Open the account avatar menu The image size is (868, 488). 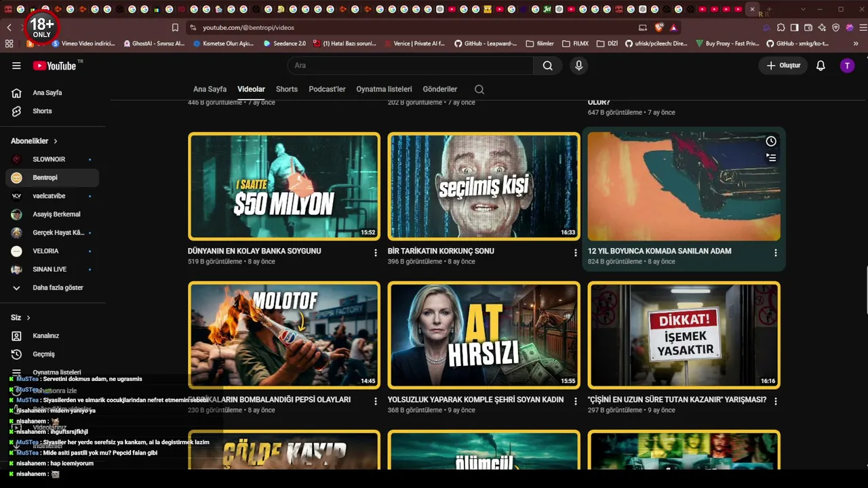click(x=847, y=66)
